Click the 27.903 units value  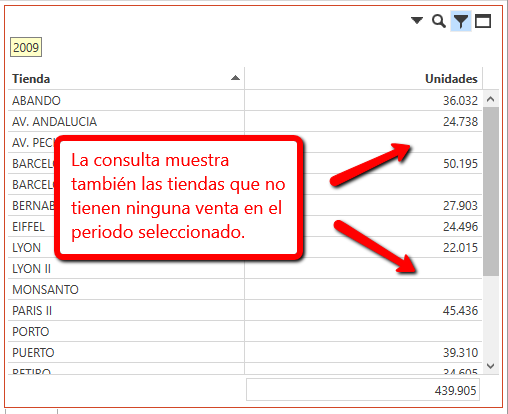(x=460, y=205)
